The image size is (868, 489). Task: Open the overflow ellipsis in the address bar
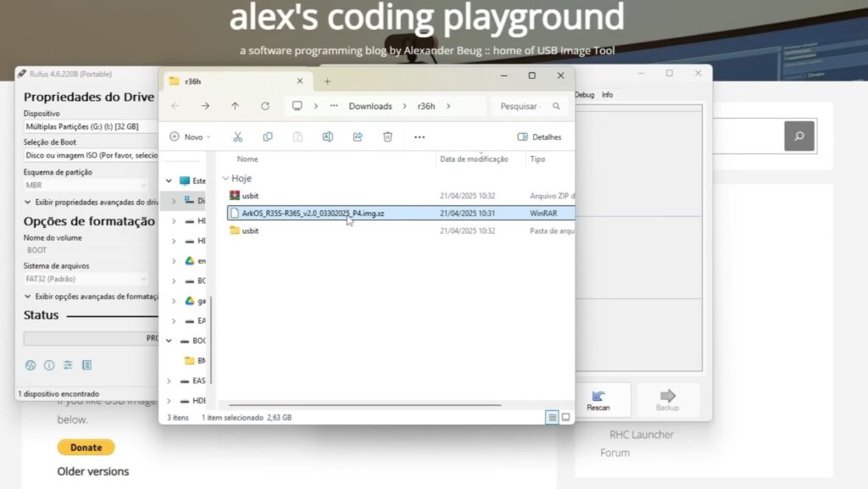click(334, 106)
